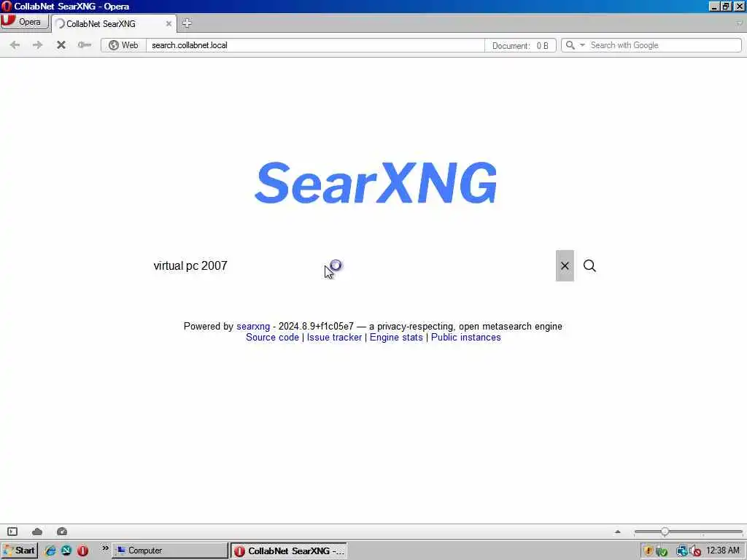The image size is (747, 560).
Task: Open the Windows Start menu
Action: [19, 551]
